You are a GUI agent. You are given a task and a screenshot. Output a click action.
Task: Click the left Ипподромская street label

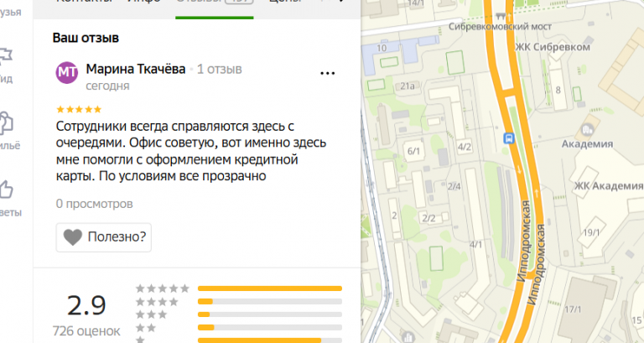[523, 242]
